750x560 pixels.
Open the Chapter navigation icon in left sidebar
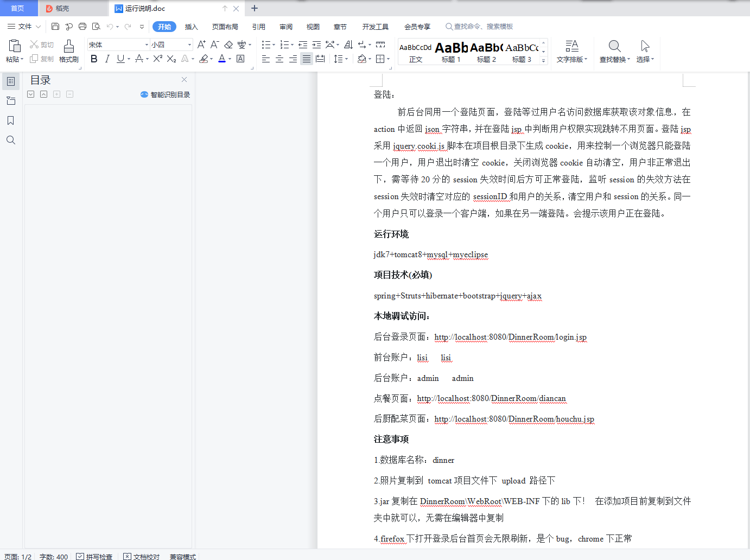coord(10,101)
